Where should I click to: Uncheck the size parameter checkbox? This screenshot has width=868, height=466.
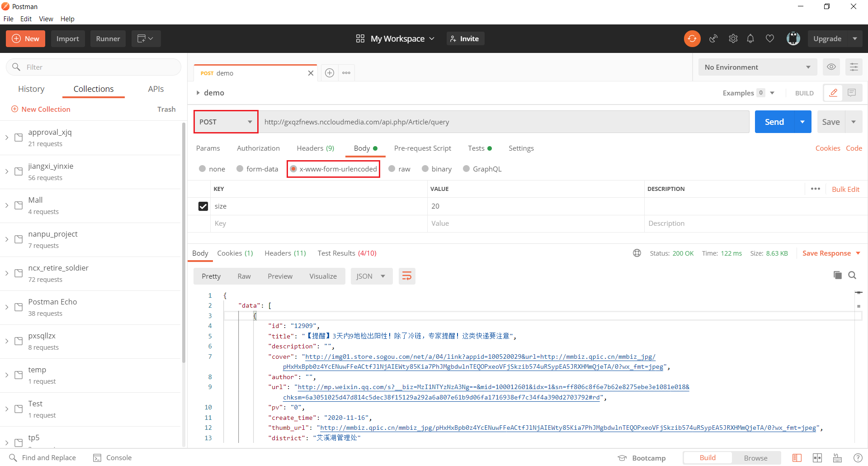click(203, 206)
